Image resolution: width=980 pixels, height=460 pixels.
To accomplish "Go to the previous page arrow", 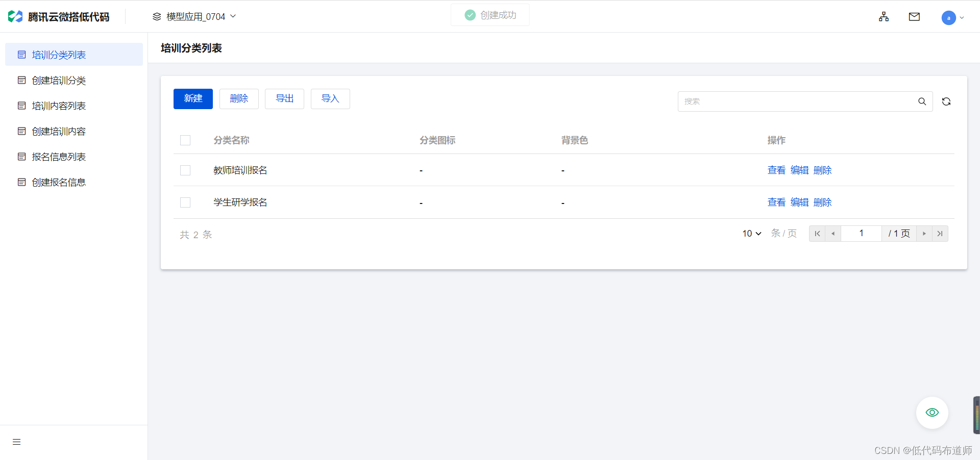I will pyautogui.click(x=833, y=234).
